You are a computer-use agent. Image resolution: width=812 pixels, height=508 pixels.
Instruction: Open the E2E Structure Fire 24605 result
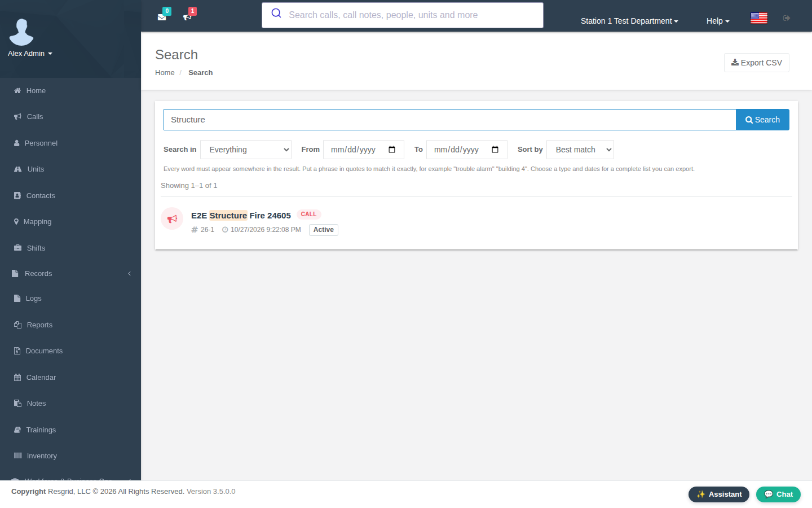pos(241,216)
